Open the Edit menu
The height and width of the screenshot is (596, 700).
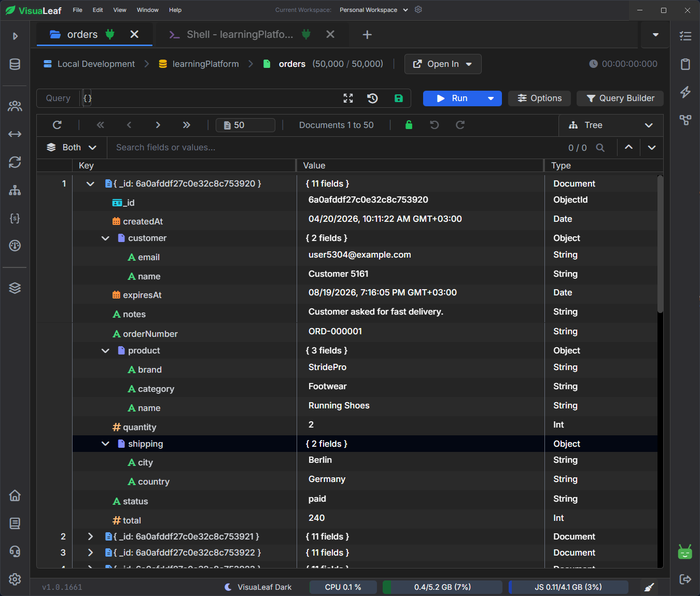pos(97,10)
